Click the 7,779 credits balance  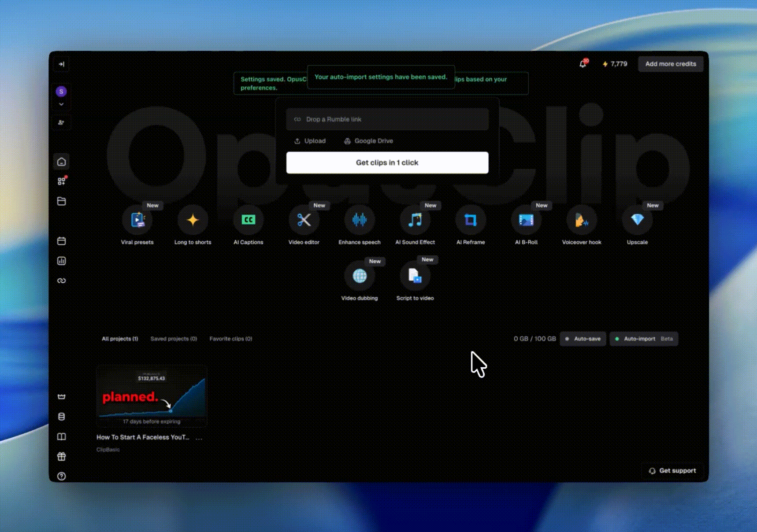(615, 64)
